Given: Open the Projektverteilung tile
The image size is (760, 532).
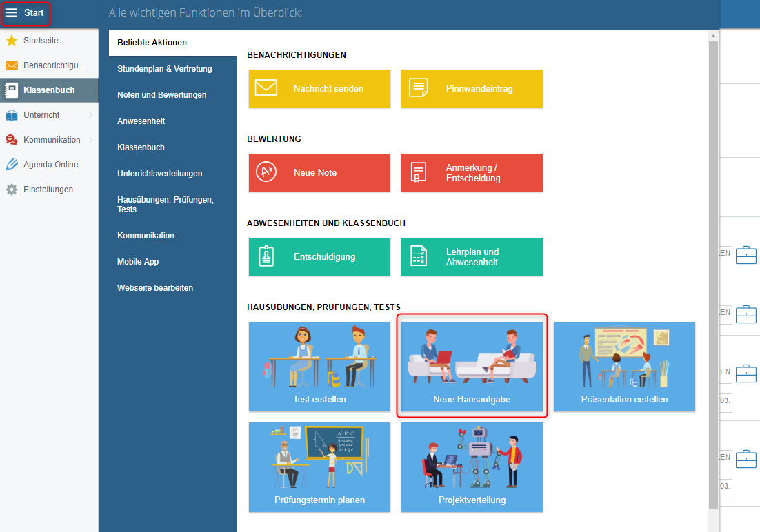Looking at the screenshot, I should [472, 467].
